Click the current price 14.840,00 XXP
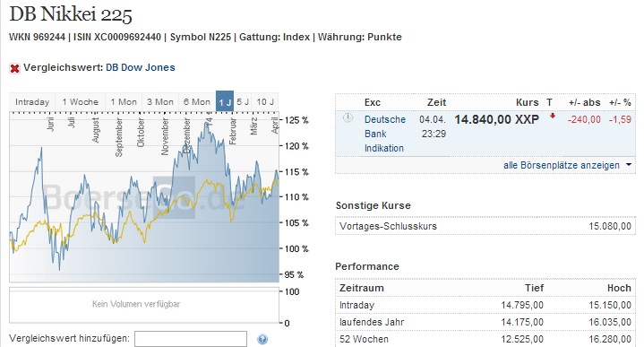644x347 pixels. click(496, 119)
